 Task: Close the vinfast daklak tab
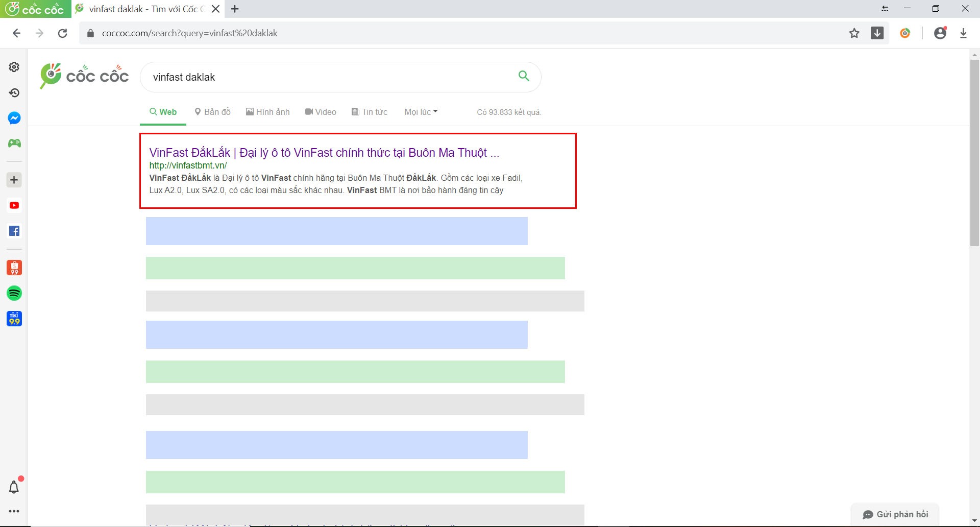point(216,9)
